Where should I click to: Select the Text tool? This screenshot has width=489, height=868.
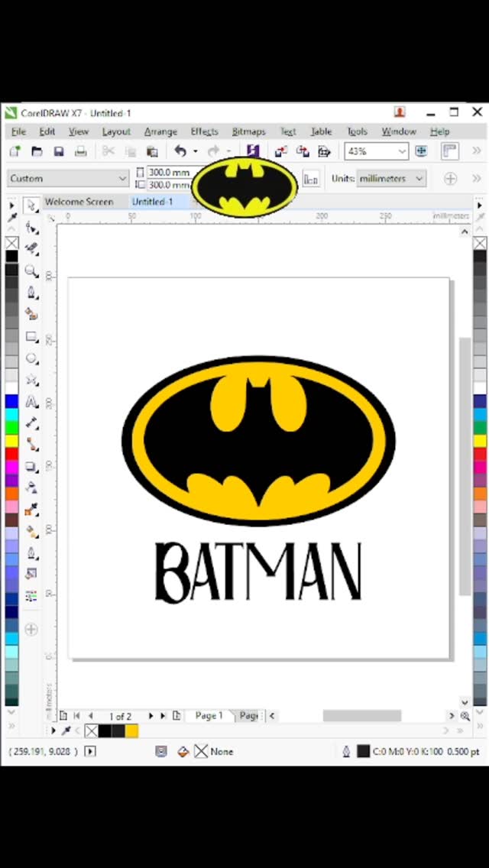coord(31,401)
